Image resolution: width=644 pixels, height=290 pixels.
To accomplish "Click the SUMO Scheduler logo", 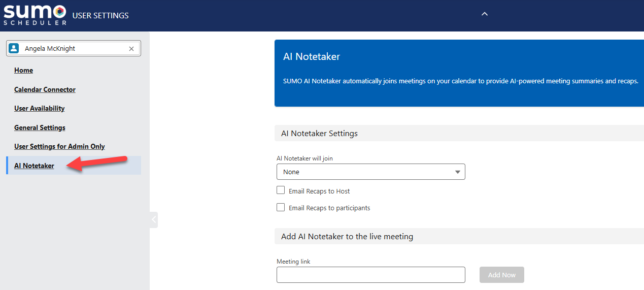I will click(x=35, y=15).
